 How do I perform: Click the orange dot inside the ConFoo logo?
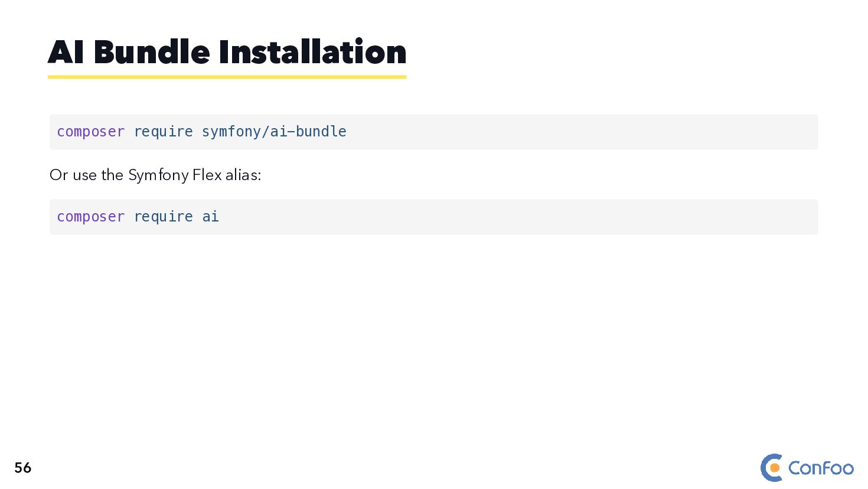[x=775, y=468]
